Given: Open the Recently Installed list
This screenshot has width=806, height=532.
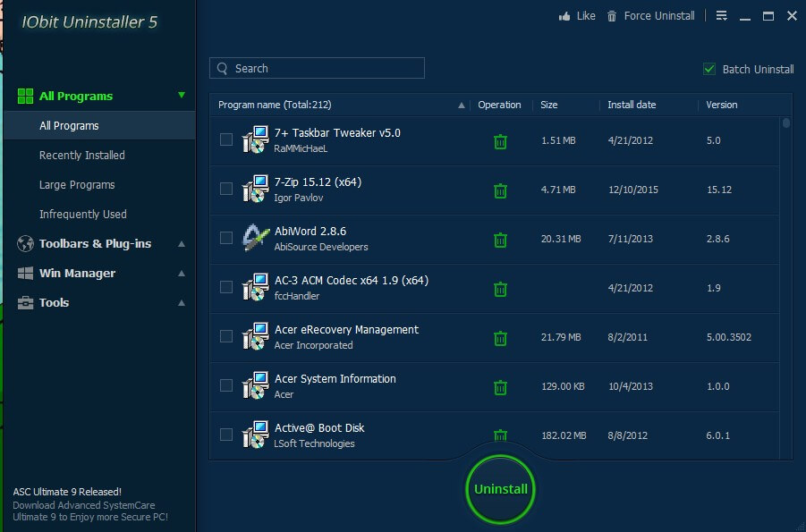Looking at the screenshot, I should (82, 156).
